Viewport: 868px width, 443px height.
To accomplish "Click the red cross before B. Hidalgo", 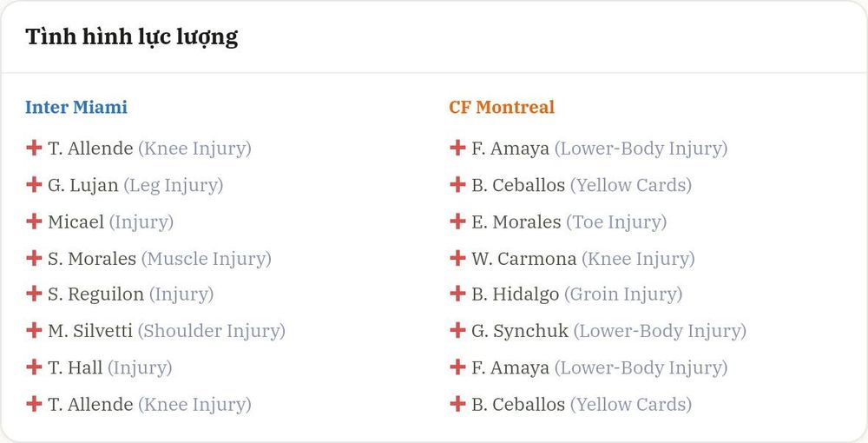I will click(457, 294).
